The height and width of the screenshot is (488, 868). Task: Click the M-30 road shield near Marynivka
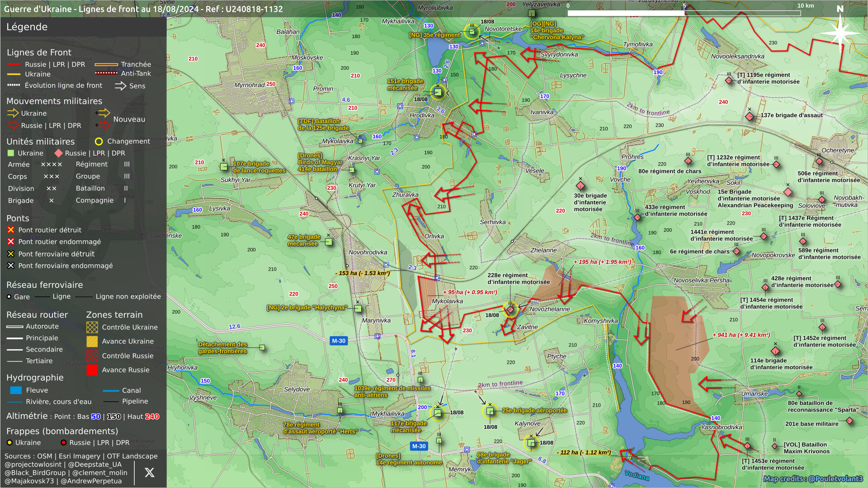pyautogui.click(x=338, y=341)
